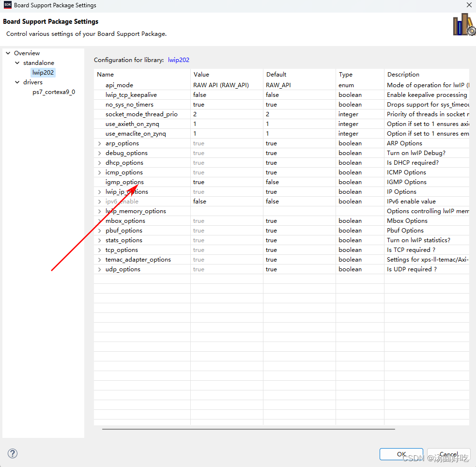Image resolution: width=476 pixels, height=467 pixels.
Task: Expand the temac_adapter_options row
Action: (99, 259)
